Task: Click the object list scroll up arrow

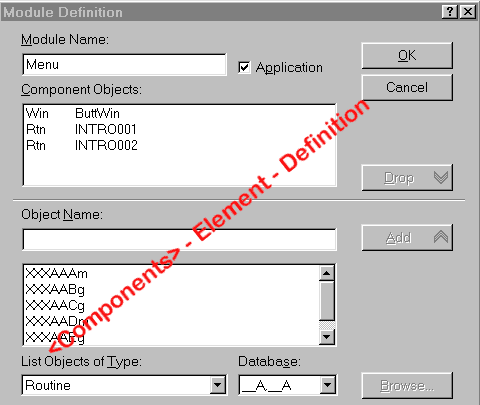Action: pyautogui.click(x=327, y=273)
